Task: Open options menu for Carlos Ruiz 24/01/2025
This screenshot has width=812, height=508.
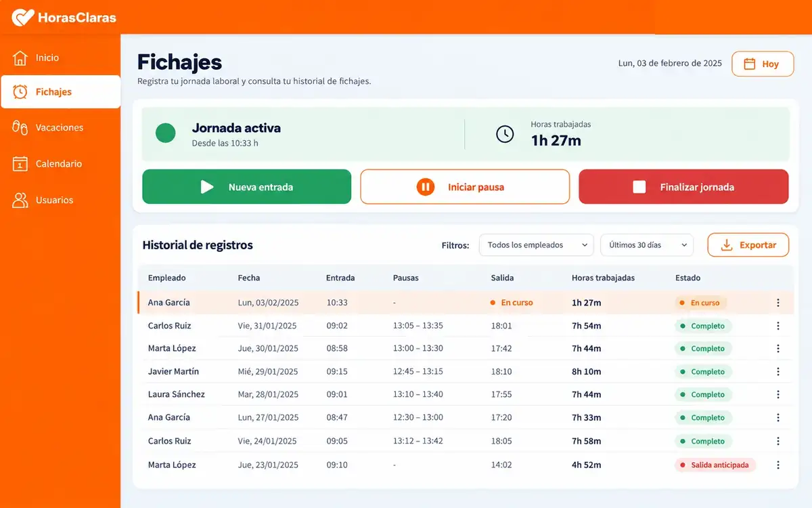Action: [778, 441]
